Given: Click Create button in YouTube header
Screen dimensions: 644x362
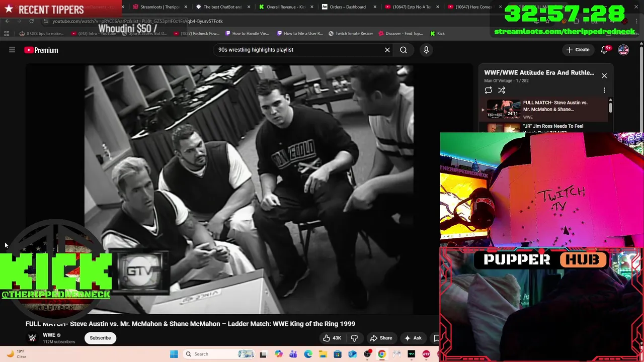Looking at the screenshot, I should [578, 50].
